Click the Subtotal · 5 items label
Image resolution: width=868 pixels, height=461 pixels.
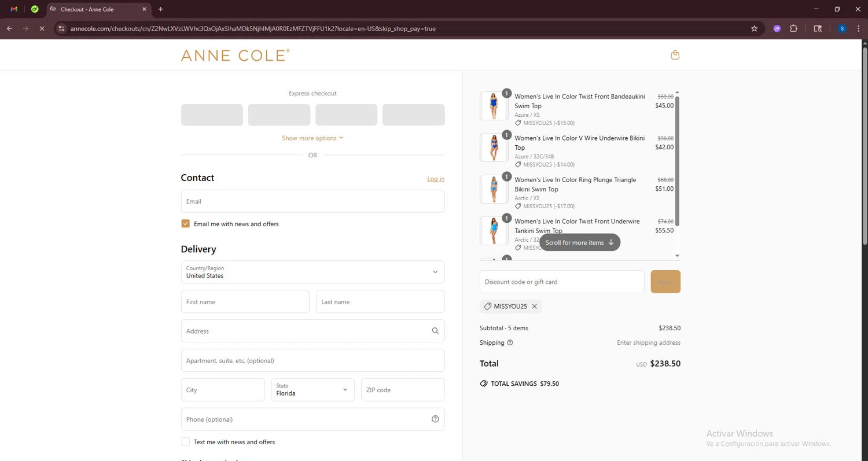point(504,328)
